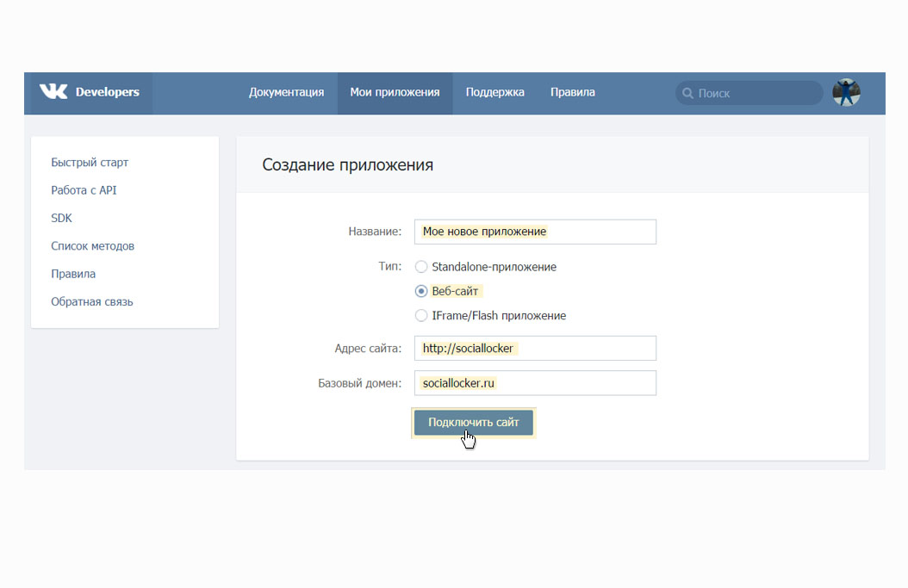Open Быстрый старт in the sidebar

90,163
